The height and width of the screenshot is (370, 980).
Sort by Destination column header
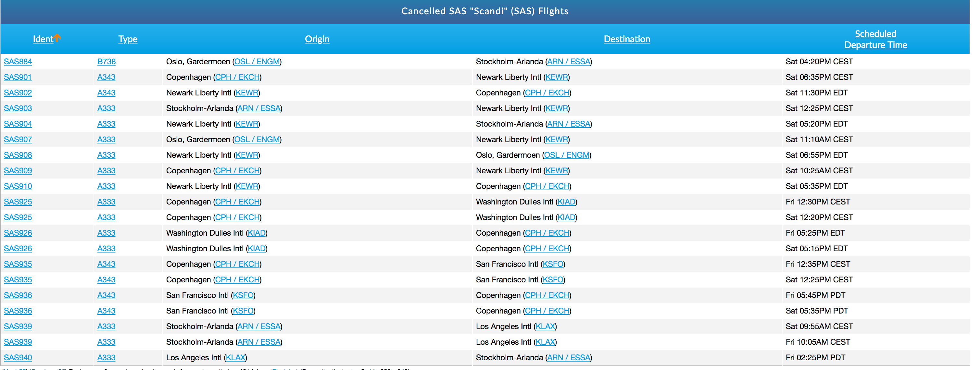(627, 39)
